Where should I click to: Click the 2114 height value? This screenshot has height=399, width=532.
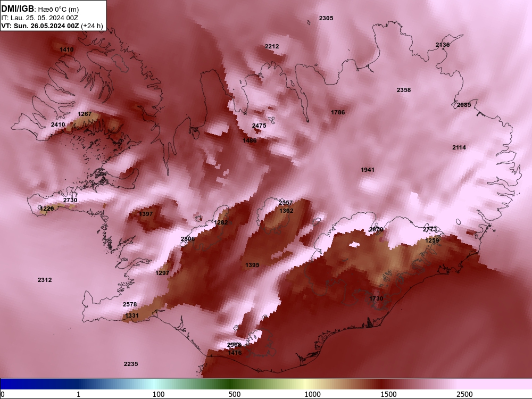tap(459, 147)
